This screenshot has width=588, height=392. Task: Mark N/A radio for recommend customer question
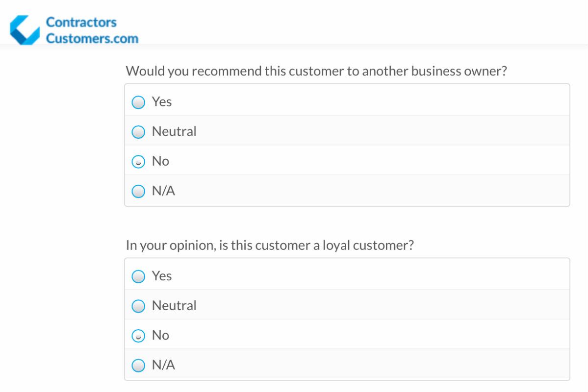click(x=139, y=191)
